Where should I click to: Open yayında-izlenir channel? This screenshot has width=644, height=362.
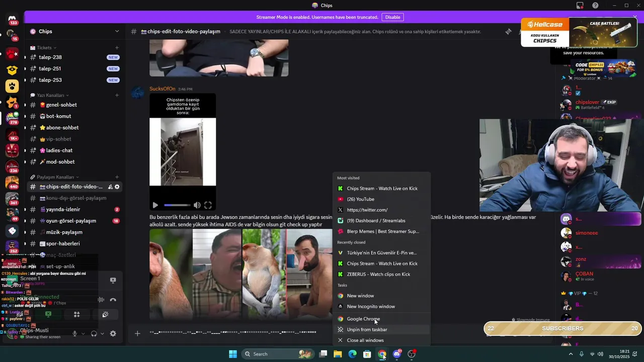tap(74, 210)
